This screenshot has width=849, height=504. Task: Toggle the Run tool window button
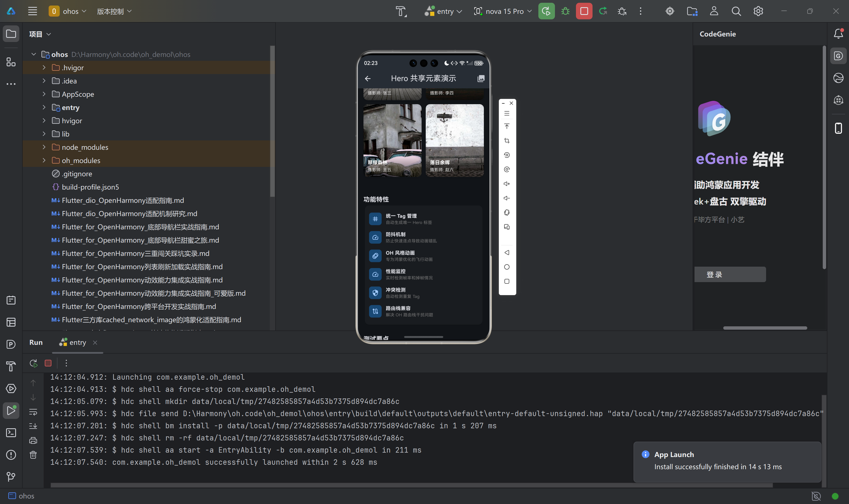(11, 411)
